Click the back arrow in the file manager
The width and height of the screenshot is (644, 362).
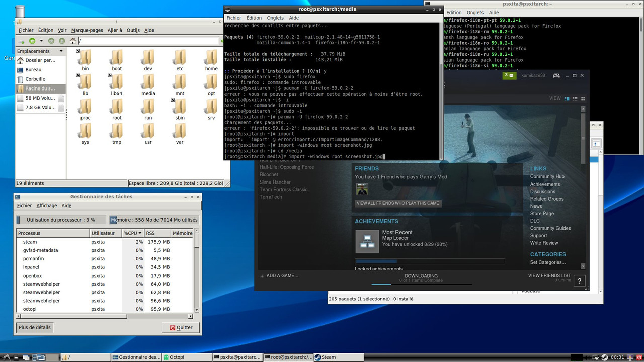pos(32,41)
